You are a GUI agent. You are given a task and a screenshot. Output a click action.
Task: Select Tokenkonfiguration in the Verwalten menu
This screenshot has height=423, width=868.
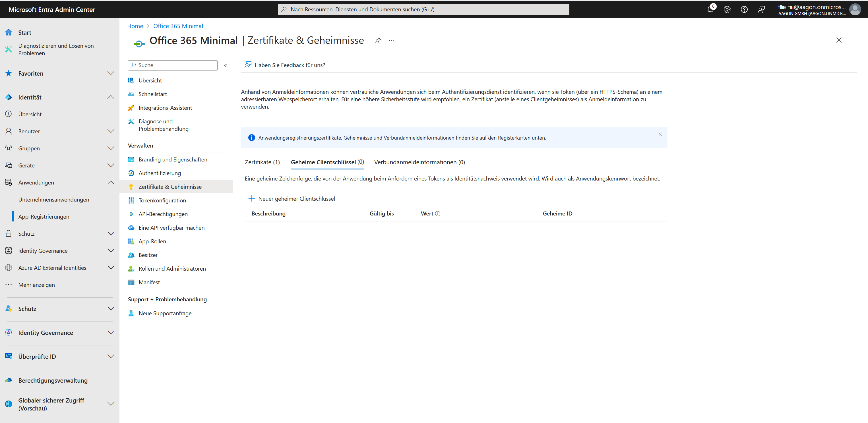(x=162, y=200)
